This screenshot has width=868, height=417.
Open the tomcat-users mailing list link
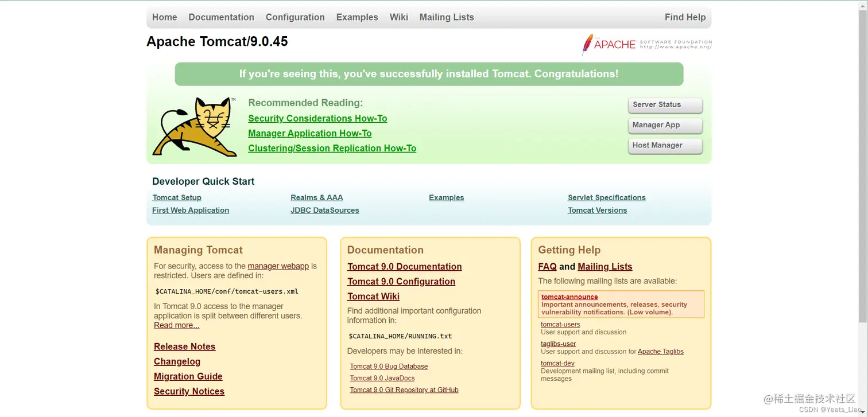[x=561, y=325]
